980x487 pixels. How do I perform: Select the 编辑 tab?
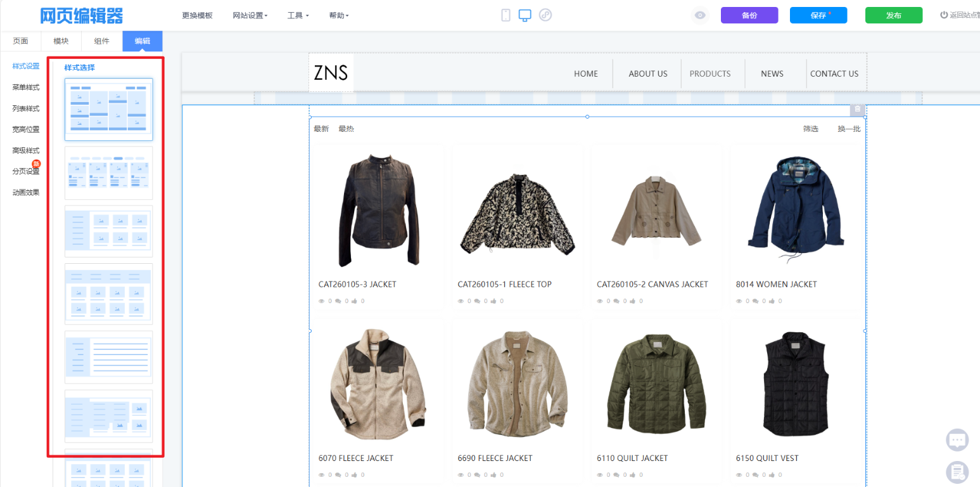143,41
